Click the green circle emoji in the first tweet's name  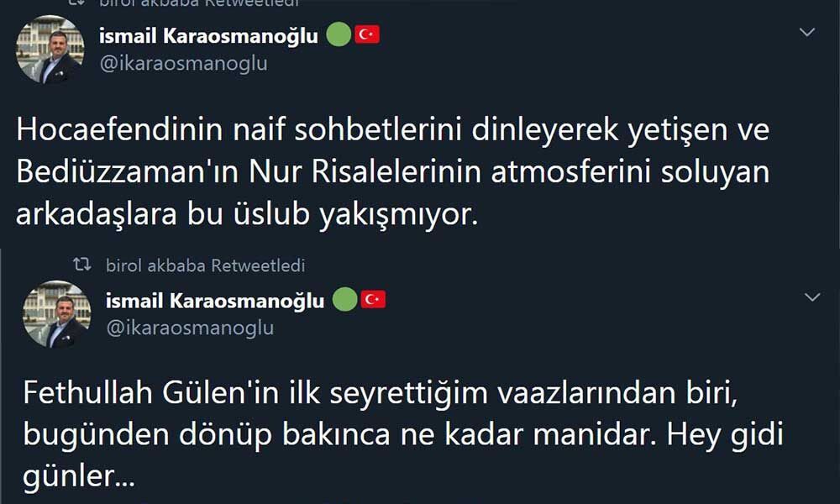(338, 34)
